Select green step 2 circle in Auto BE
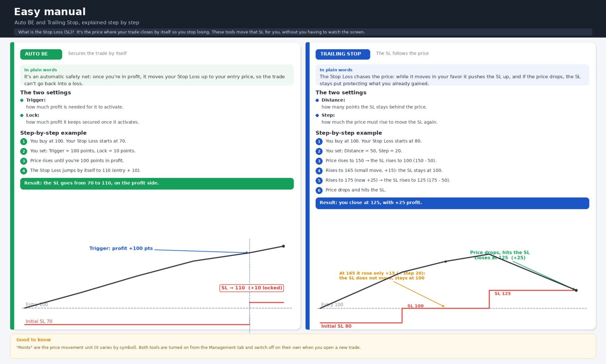606x364 pixels. [24, 151]
